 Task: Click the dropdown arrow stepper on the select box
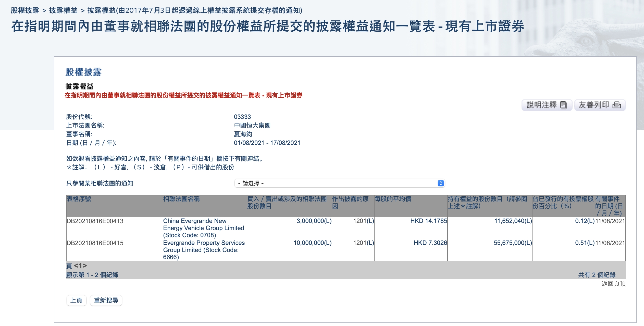point(441,183)
